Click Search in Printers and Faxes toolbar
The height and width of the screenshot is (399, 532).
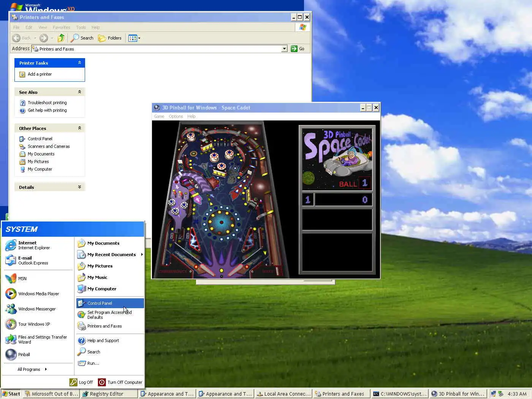point(82,38)
